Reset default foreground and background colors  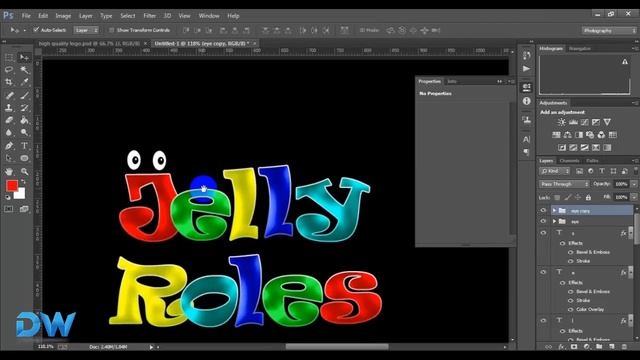[8, 198]
